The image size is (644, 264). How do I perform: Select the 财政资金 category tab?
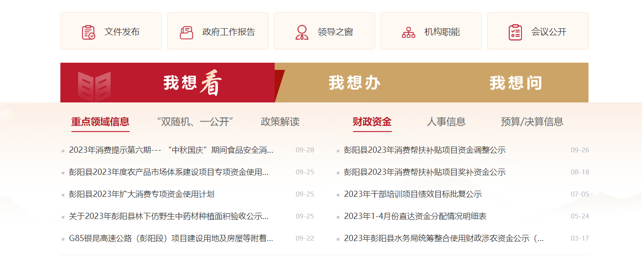pyautogui.click(x=372, y=121)
